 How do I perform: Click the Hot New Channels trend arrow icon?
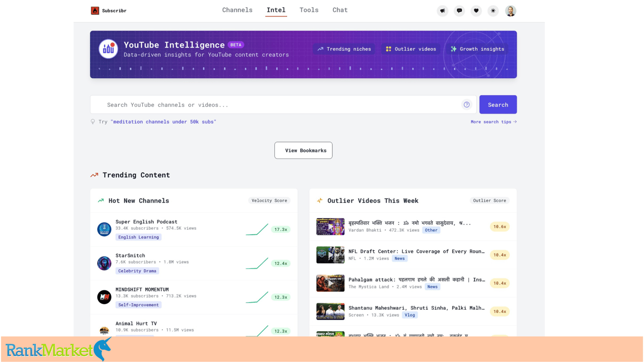click(100, 200)
